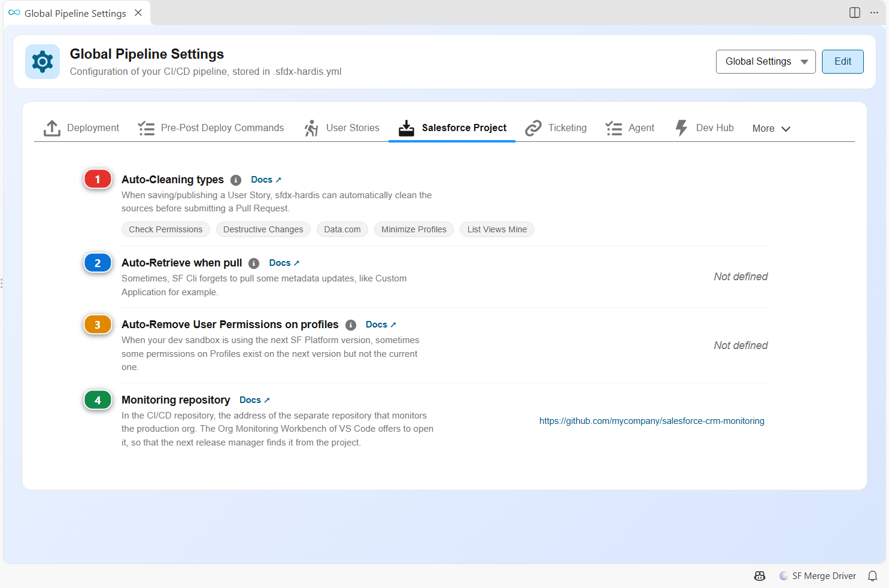Open Docs link for Auto-Remove User Permissions
Viewport: 889px width, 588px height.
[381, 325]
